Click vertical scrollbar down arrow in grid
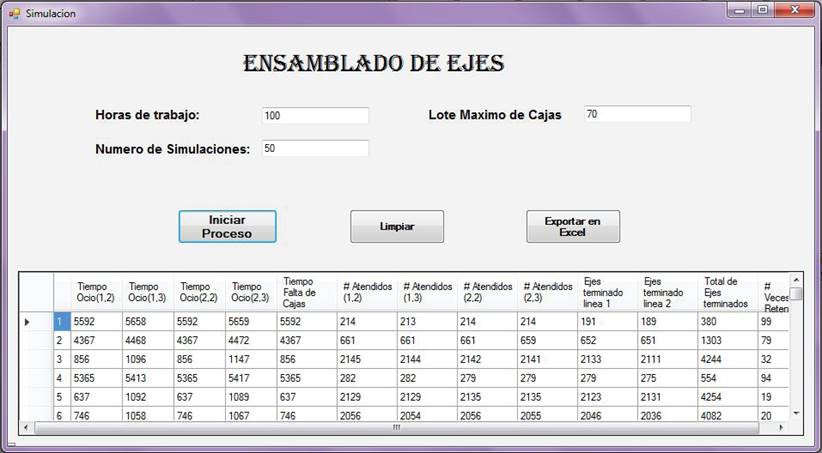The height and width of the screenshot is (453, 822). pyautogui.click(x=796, y=413)
